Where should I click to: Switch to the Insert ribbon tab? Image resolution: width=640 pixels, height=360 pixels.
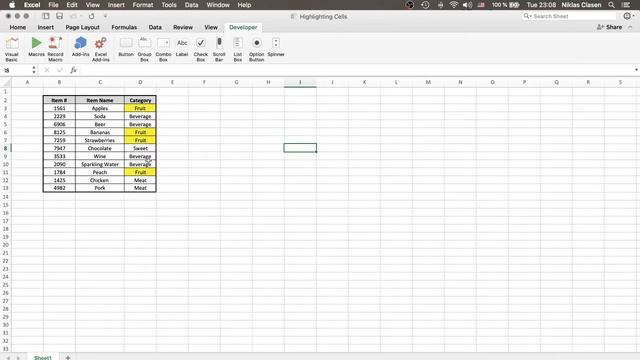tap(45, 27)
